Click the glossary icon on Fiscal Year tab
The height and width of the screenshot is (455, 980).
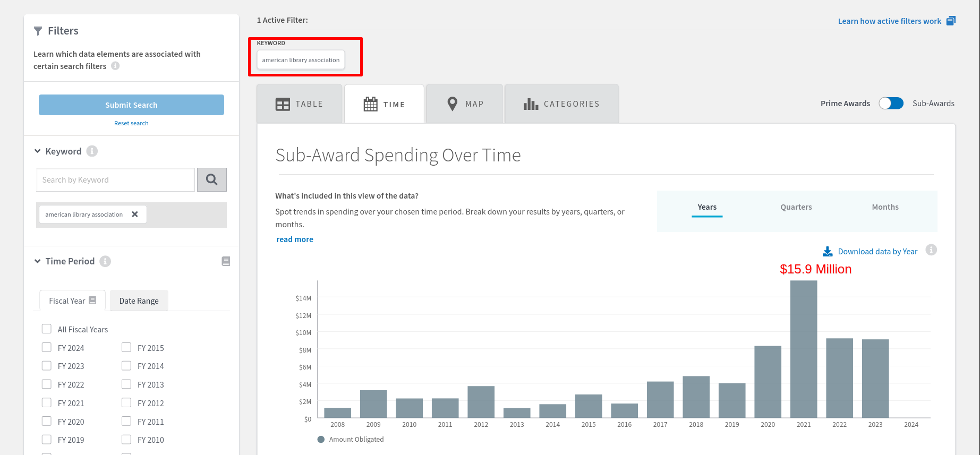92,300
